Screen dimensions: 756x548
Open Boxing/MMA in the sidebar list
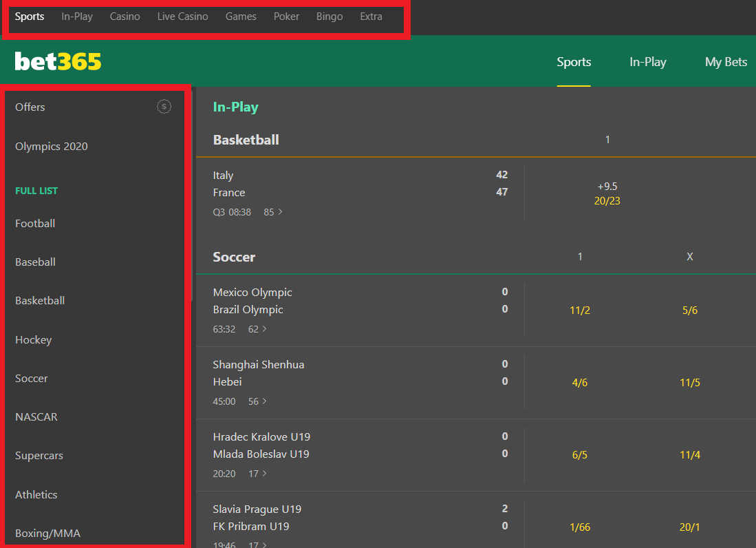47,533
